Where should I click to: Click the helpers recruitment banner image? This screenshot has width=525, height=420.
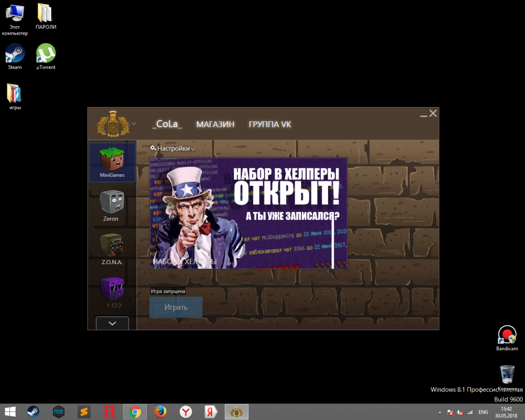click(248, 213)
